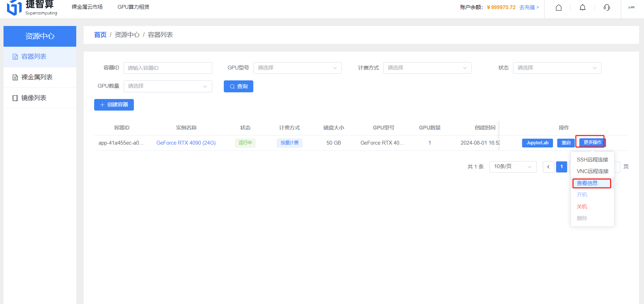Click the 磁盘大小 column header
Image resolution: width=644 pixels, height=304 pixels.
point(334,128)
